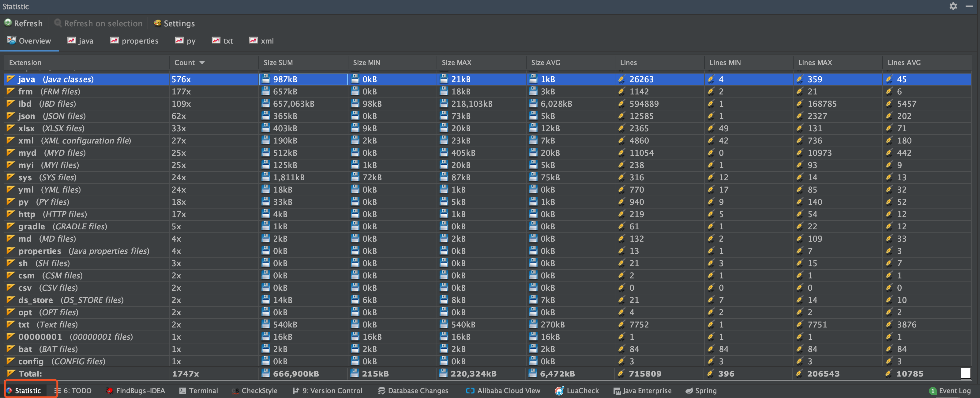
Task: Open the Terminal tool window
Action: click(199, 390)
